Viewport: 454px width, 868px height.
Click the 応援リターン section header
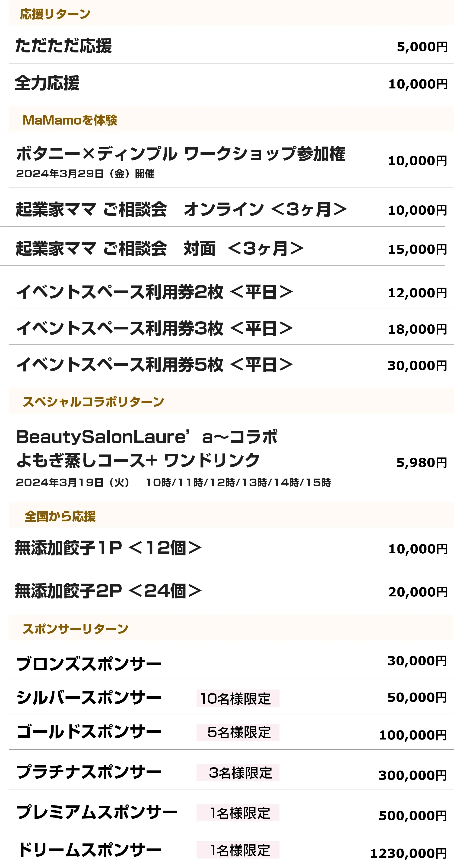coord(55,14)
